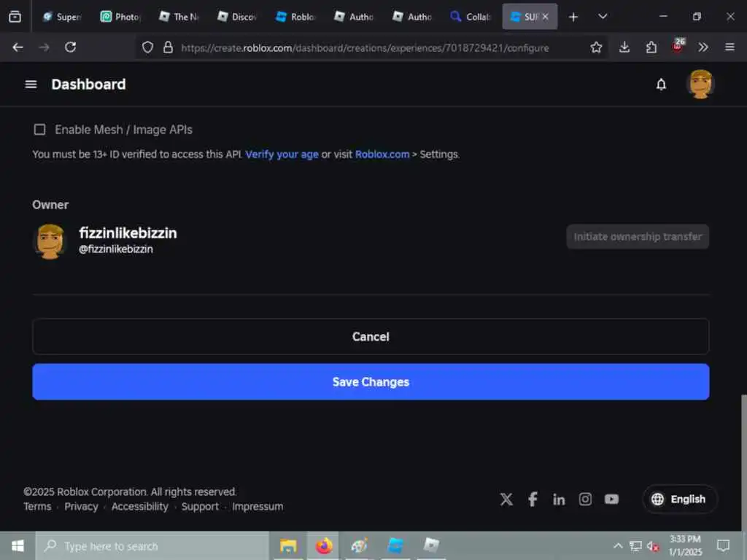
Task: Open the Roblox.com link
Action: click(382, 155)
